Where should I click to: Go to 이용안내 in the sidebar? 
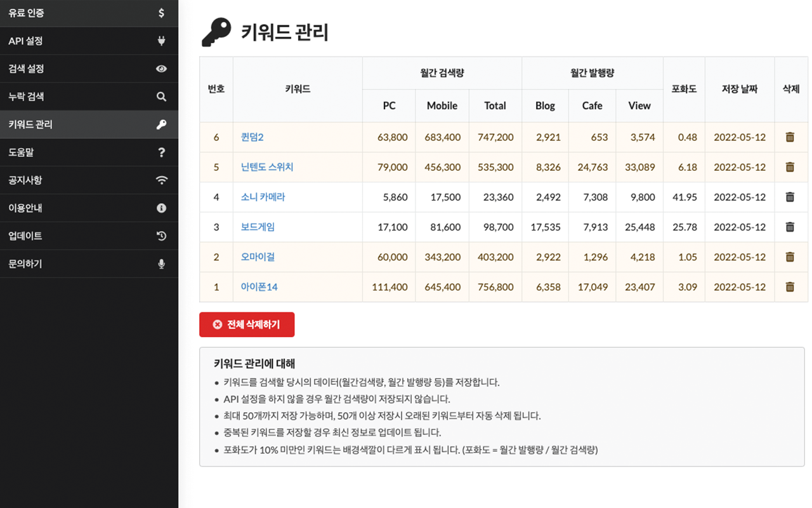(x=89, y=208)
